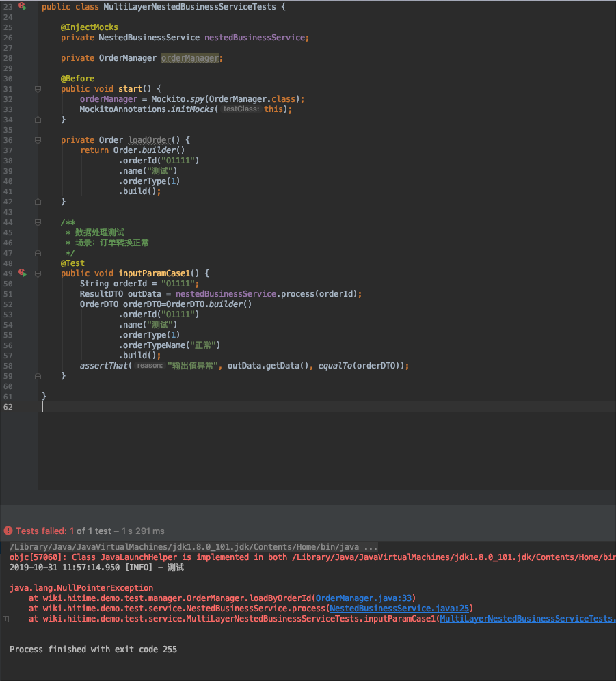Click the highlighted orderManager field on line 28

tap(191, 57)
